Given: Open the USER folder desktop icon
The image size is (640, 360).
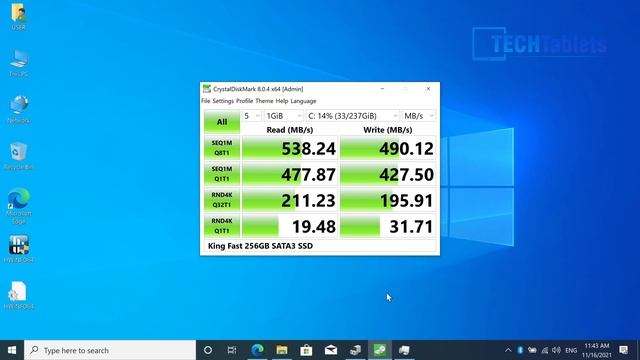Looking at the screenshot, I should click(x=19, y=17).
